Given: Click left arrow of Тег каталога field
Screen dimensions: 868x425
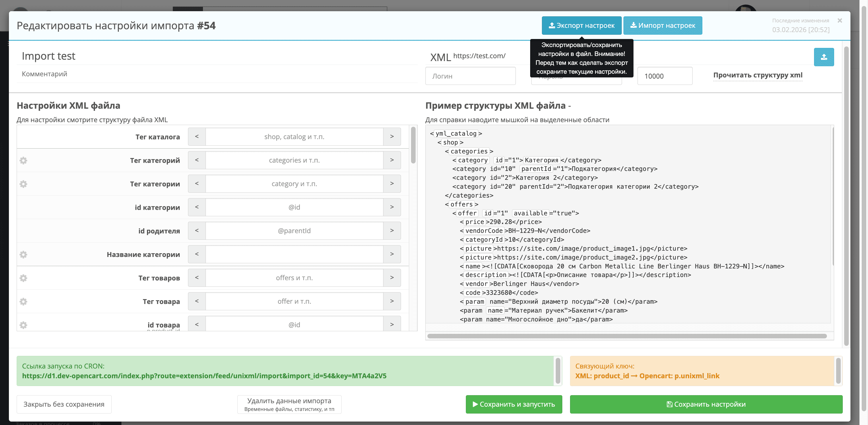Looking at the screenshot, I should point(197,137).
